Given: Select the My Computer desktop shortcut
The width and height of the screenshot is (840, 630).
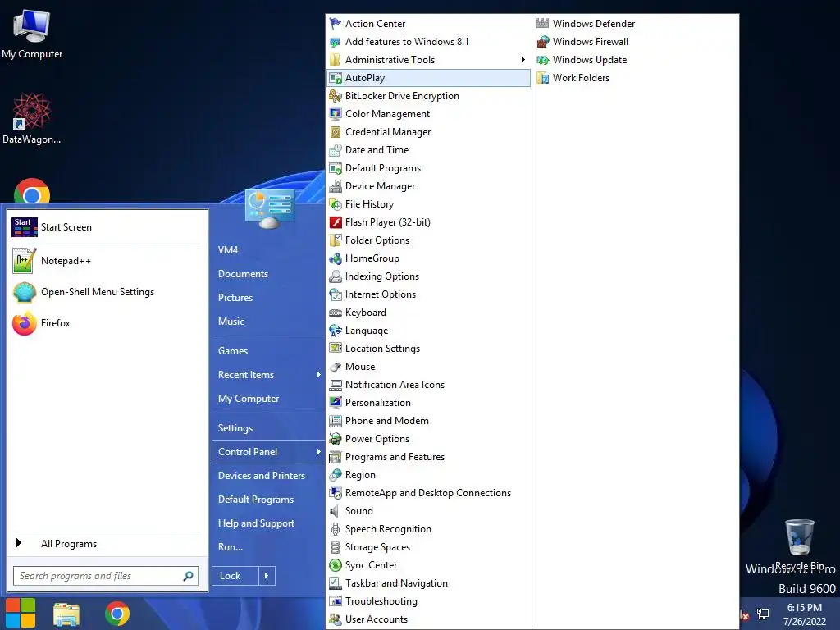Looking at the screenshot, I should (x=32, y=34).
